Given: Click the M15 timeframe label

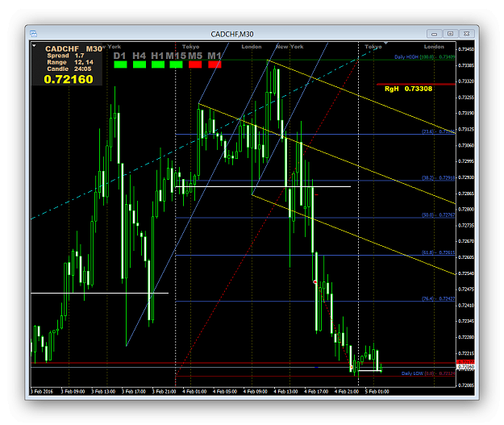Looking at the screenshot, I should 176,56.
